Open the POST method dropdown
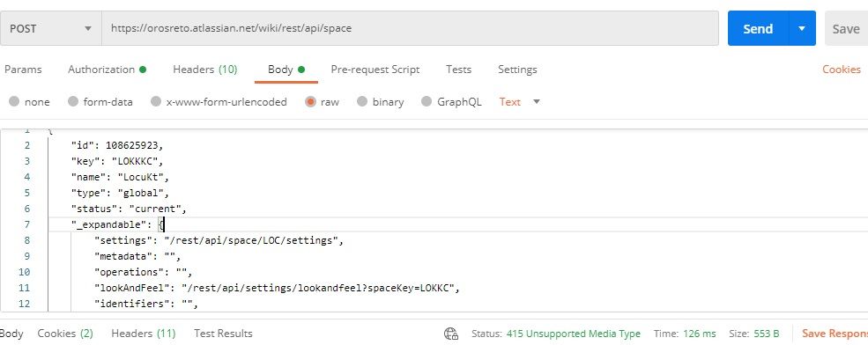868x345 pixels. pos(51,28)
